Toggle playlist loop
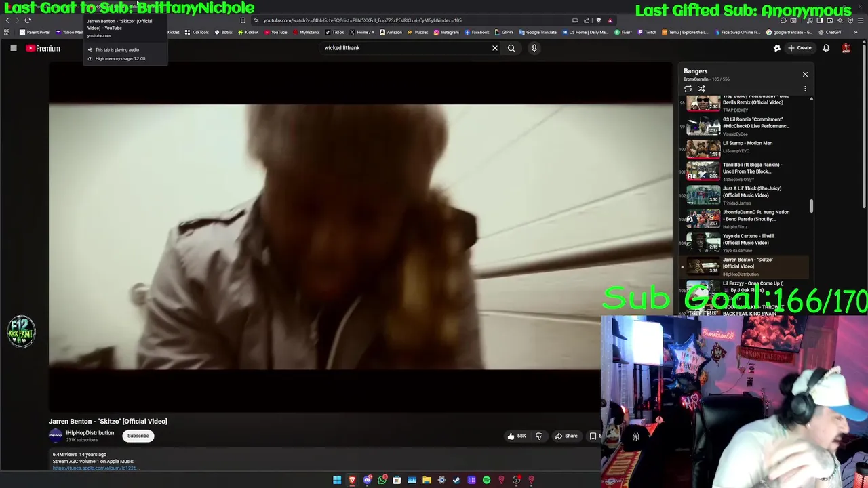Screen dimensions: 868x488 pyautogui.click(x=688, y=89)
